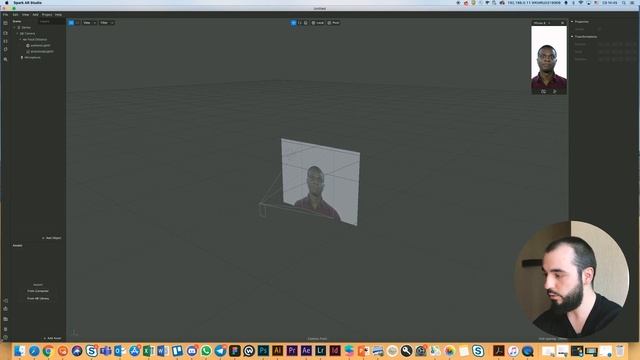Click Add Asset button
This screenshot has width=640, height=360.
pos(52,338)
